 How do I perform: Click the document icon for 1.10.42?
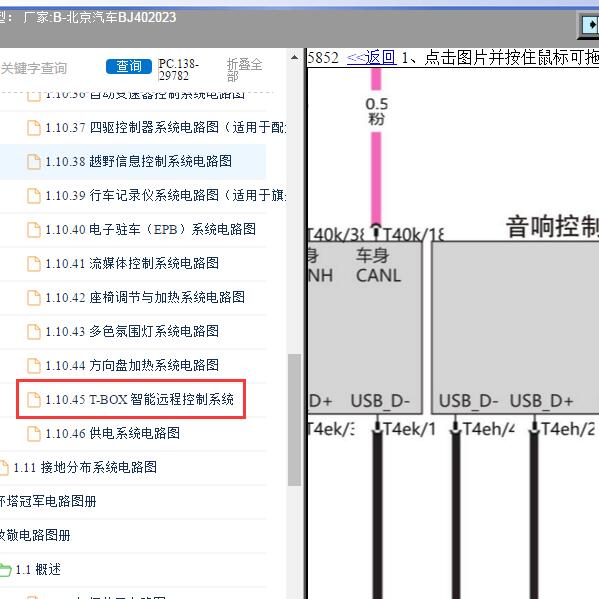pos(34,298)
